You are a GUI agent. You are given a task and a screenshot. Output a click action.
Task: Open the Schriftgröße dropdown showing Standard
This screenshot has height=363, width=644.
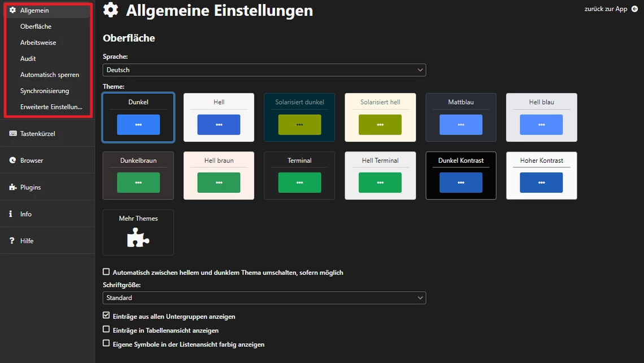point(264,298)
